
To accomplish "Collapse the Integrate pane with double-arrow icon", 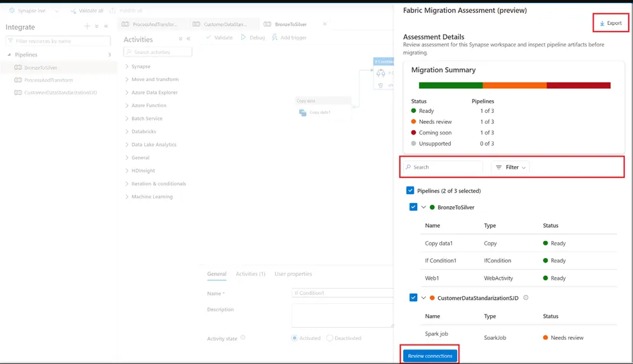I will coord(106,26).
